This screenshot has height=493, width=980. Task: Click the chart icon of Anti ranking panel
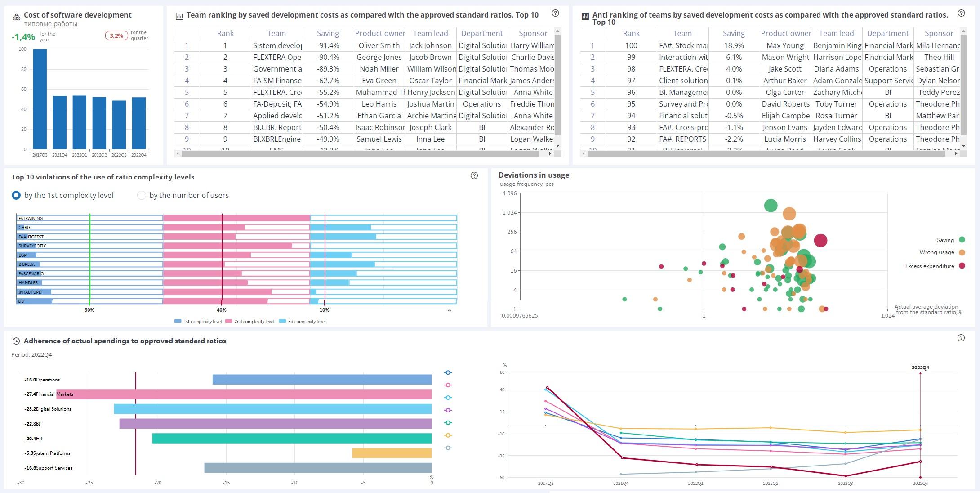tap(585, 16)
